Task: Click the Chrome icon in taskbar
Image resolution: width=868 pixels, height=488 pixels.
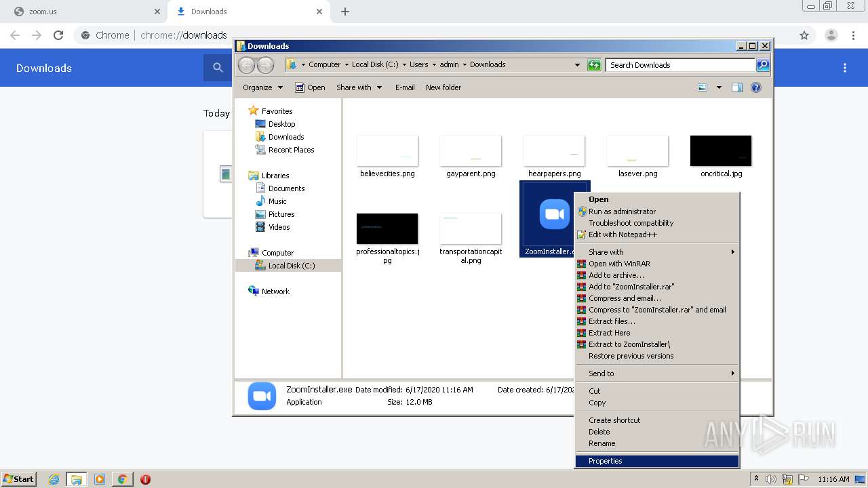Action: (122, 479)
